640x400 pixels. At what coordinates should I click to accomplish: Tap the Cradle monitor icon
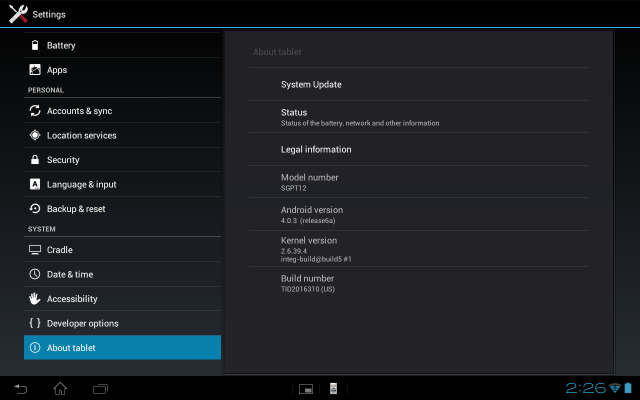point(35,250)
